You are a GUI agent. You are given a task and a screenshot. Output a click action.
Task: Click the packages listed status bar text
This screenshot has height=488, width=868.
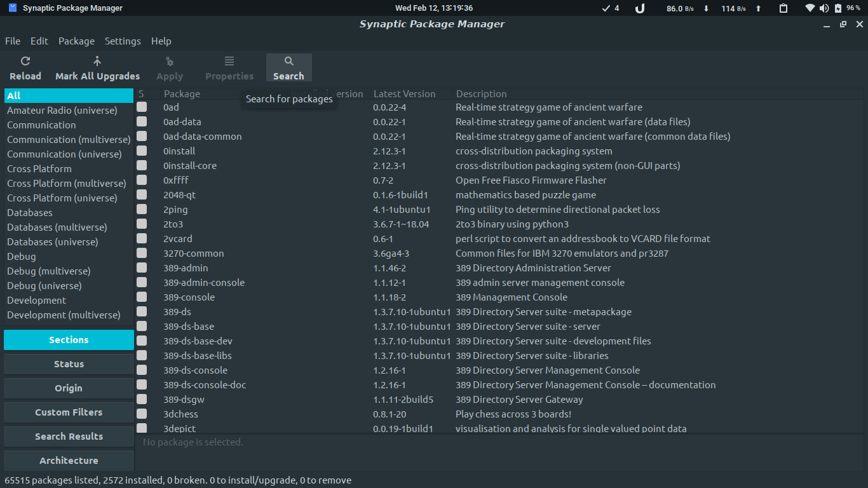pos(178,480)
